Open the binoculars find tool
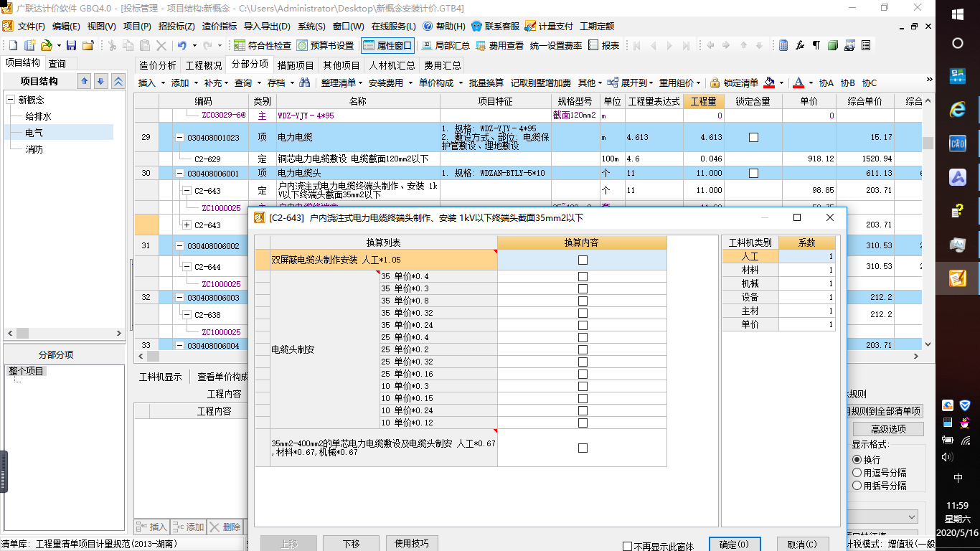The width and height of the screenshot is (980, 551). [x=305, y=83]
